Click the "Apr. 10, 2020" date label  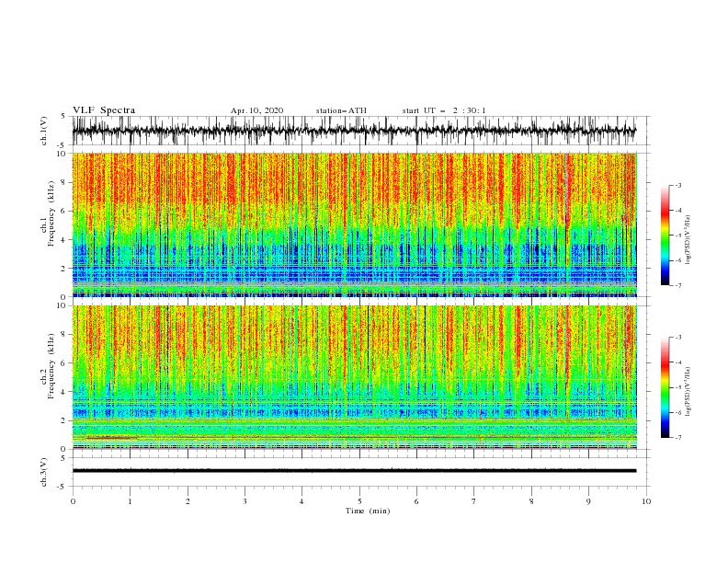[x=256, y=110]
